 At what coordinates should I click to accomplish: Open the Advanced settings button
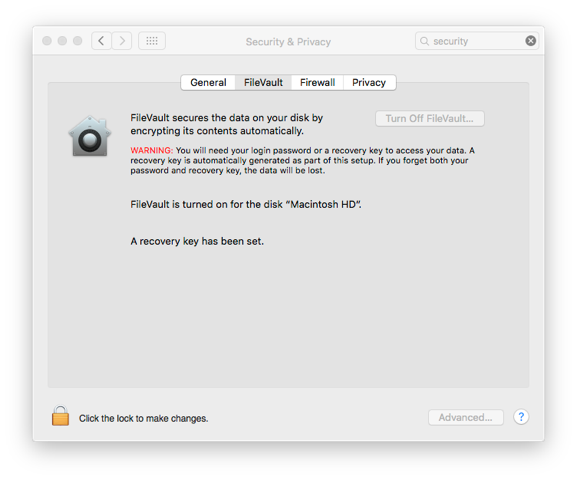point(466,417)
